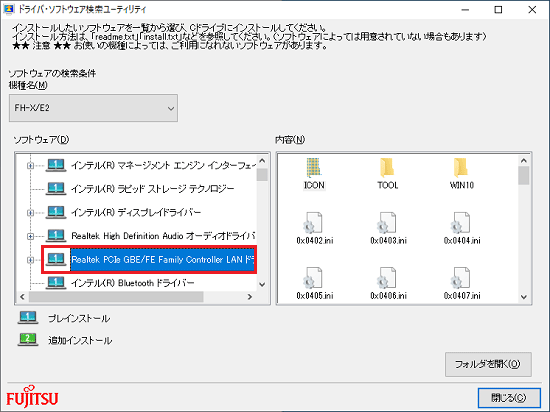The height and width of the screenshot is (412, 550).
Task: Select インテル(R) ラピッド ストレージ テクノロジー row
Action: tap(153, 189)
